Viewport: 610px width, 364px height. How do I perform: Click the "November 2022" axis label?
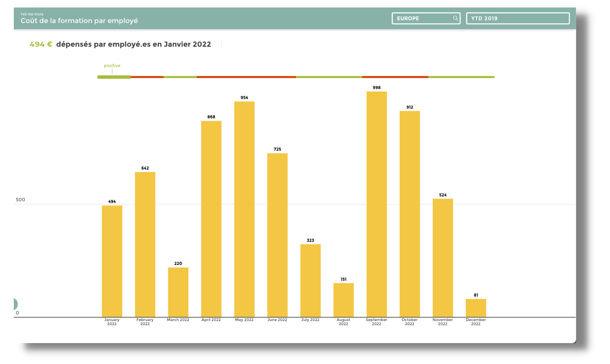(x=443, y=322)
